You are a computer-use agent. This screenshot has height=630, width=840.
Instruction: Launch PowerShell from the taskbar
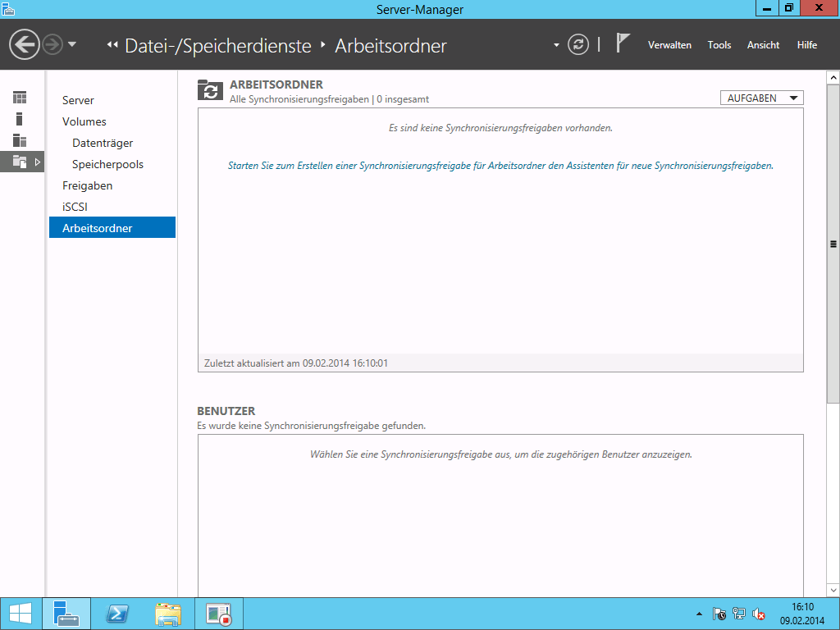pyautogui.click(x=116, y=614)
